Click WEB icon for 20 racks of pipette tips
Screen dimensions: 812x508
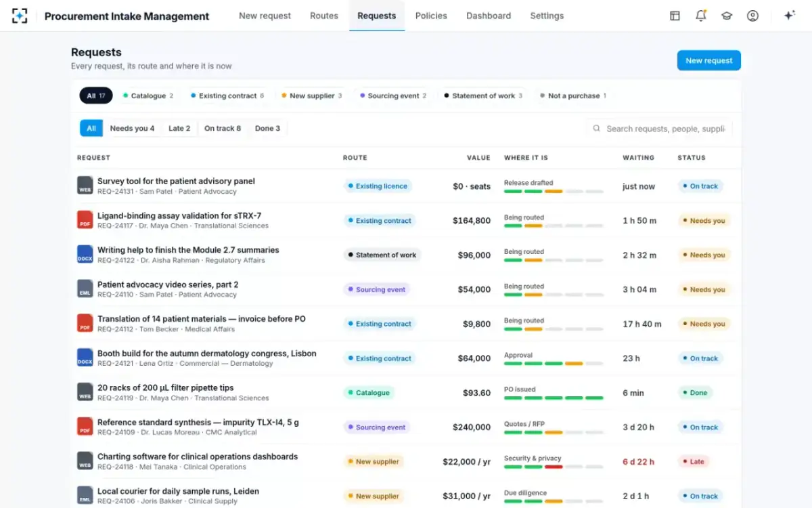click(85, 392)
